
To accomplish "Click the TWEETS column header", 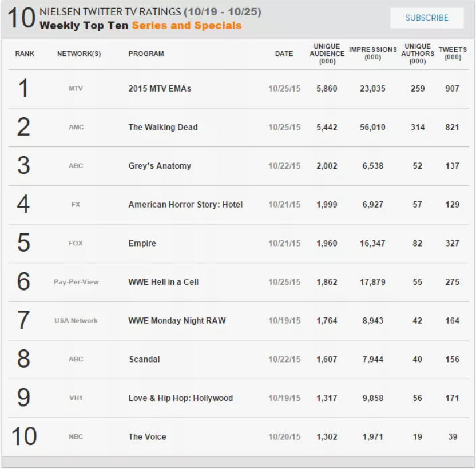I will pos(453,53).
